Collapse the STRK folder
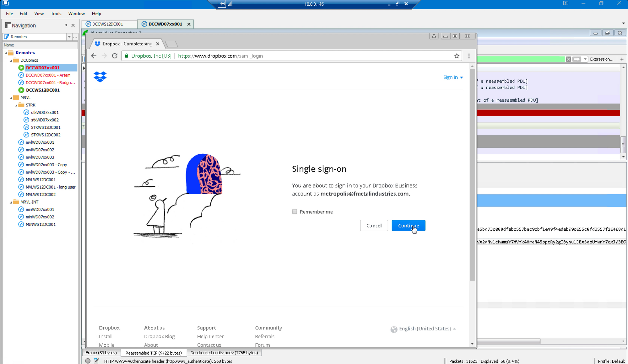 point(16,105)
